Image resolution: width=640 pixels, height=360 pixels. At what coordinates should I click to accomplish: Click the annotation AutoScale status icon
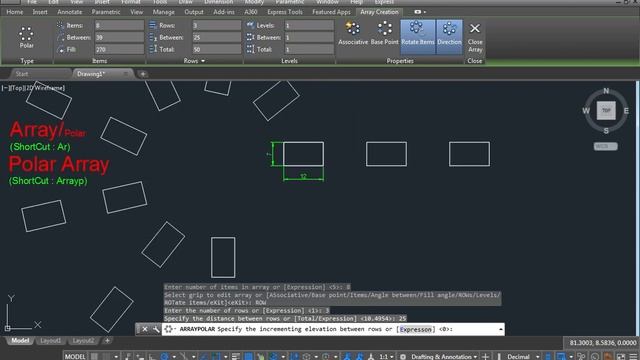[x=360, y=356]
